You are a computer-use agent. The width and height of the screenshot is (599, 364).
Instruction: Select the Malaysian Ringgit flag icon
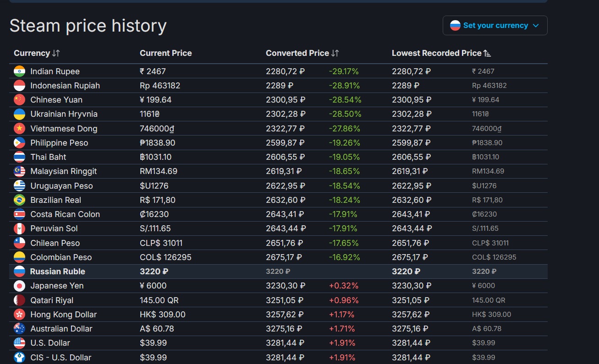pyautogui.click(x=19, y=171)
